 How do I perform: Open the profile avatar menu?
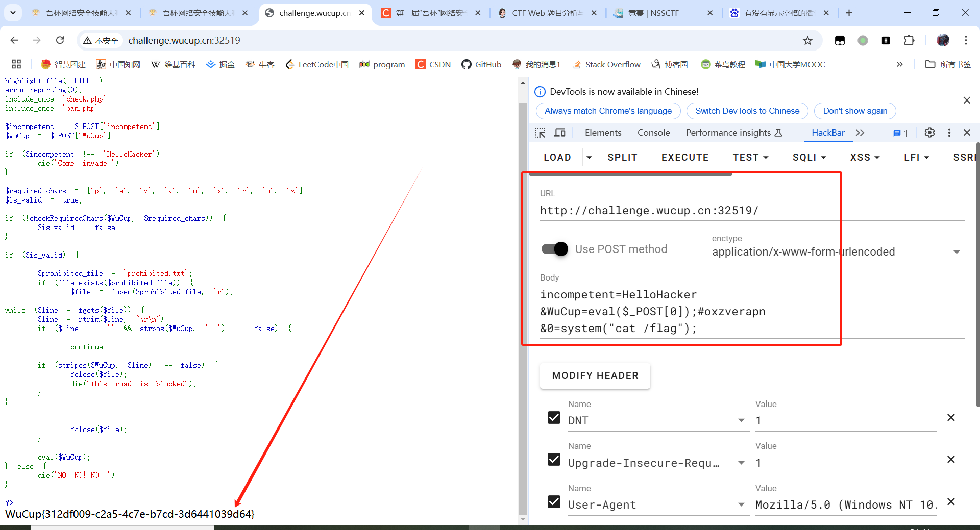click(x=943, y=40)
